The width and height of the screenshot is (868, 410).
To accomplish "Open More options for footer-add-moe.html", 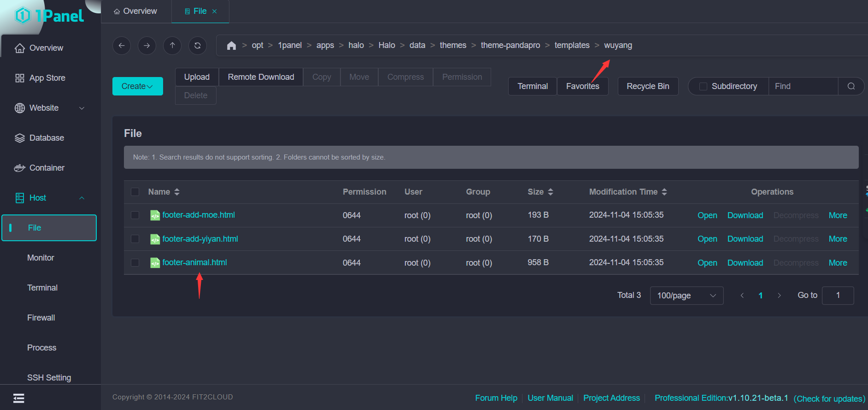I will point(838,215).
